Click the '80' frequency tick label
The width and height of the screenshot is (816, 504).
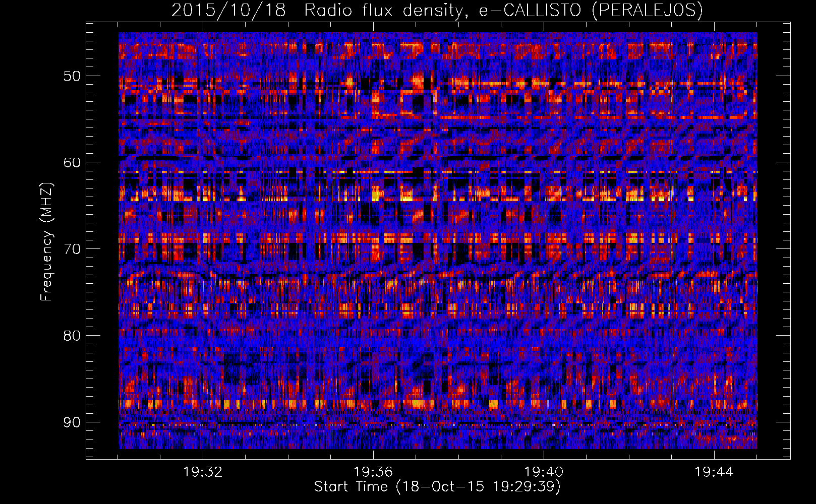pyautogui.click(x=72, y=336)
